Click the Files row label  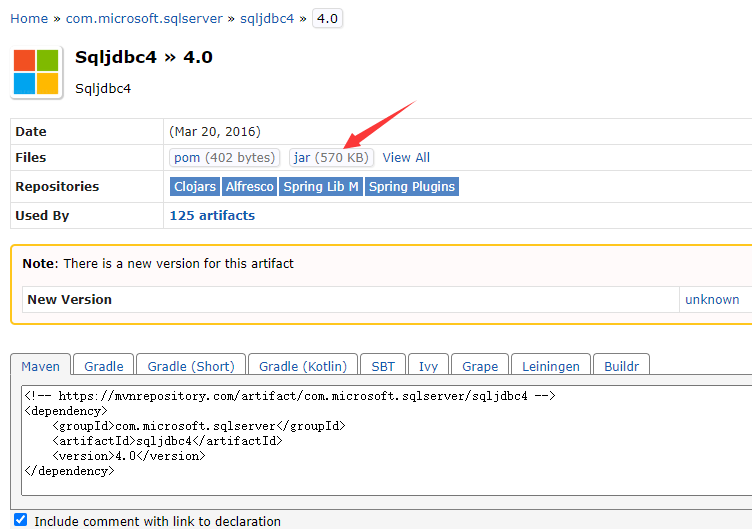pos(31,157)
